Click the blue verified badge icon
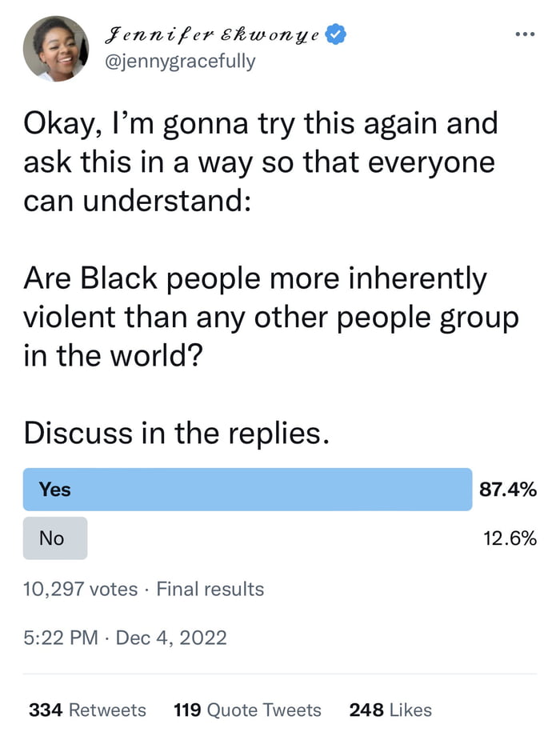Screen dimensions: 560x744 click(x=337, y=34)
